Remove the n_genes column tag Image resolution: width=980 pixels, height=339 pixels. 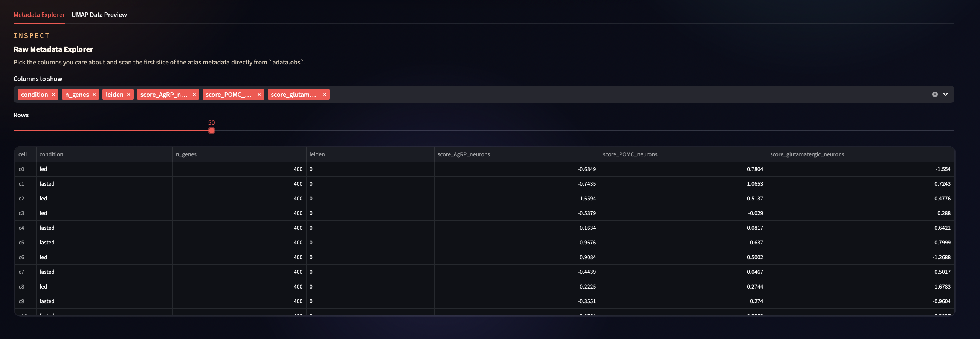pos(94,95)
